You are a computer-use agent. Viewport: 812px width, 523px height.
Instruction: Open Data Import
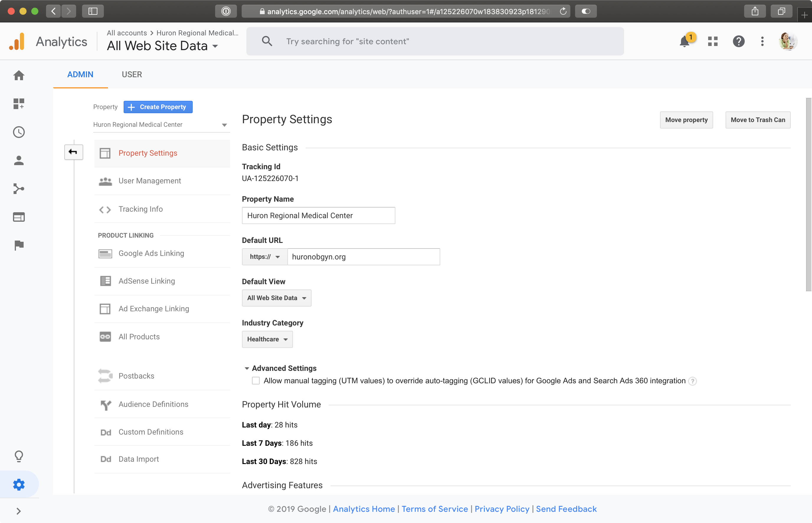[x=162, y=459]
